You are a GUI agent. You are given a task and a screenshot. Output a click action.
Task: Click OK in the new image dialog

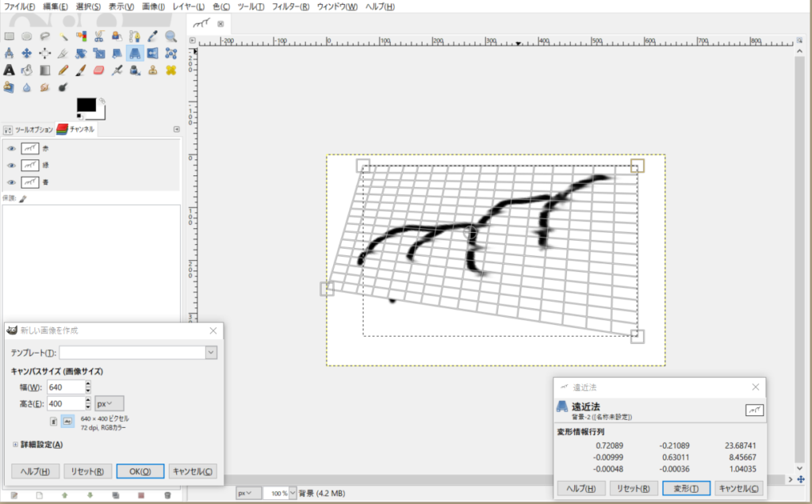point(140,471)
